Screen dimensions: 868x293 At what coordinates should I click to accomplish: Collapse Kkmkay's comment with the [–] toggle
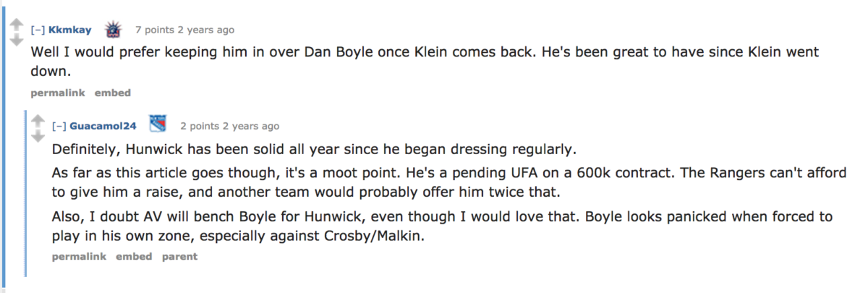pos(37,30)
